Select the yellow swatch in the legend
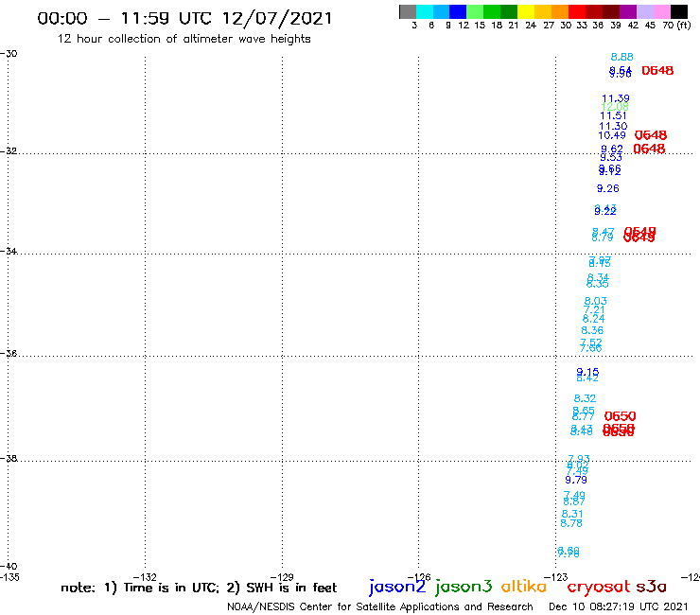 coord(526,11)
